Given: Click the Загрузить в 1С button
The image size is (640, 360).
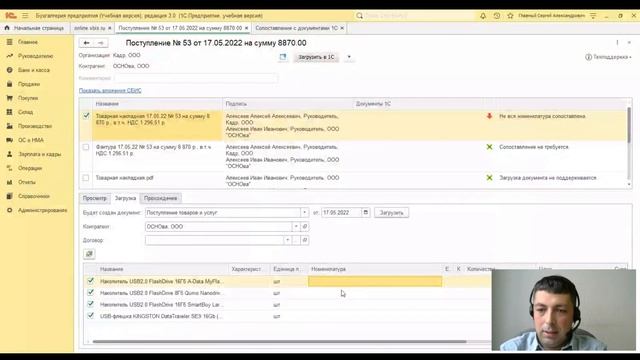Looking at the screenshot, I should click(x=316, y=57).
